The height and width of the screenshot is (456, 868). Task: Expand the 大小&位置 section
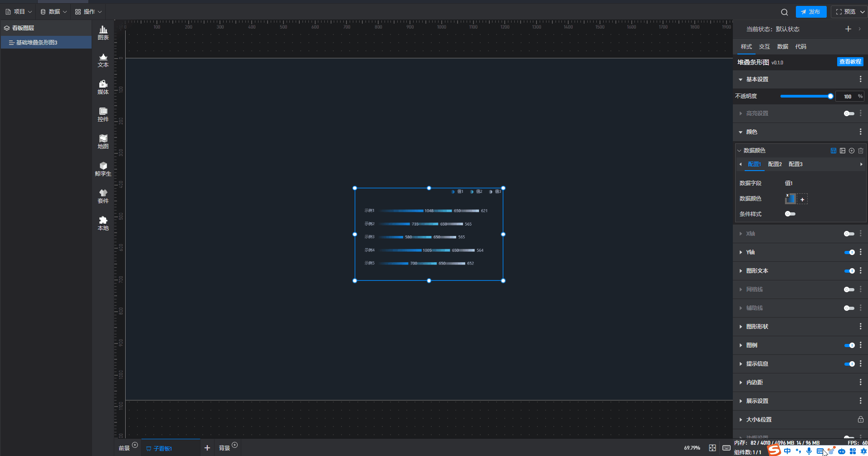click(x=741, y=420)
